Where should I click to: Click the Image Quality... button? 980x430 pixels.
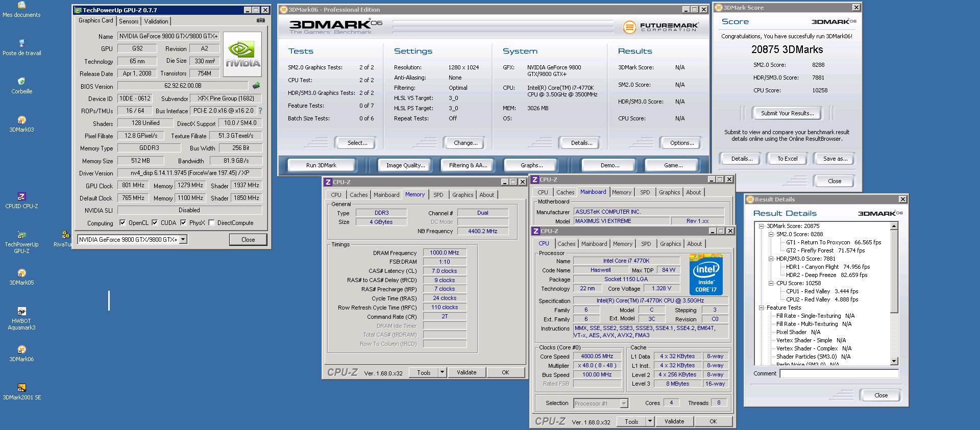pyautogui.click(x=406, y=165)
